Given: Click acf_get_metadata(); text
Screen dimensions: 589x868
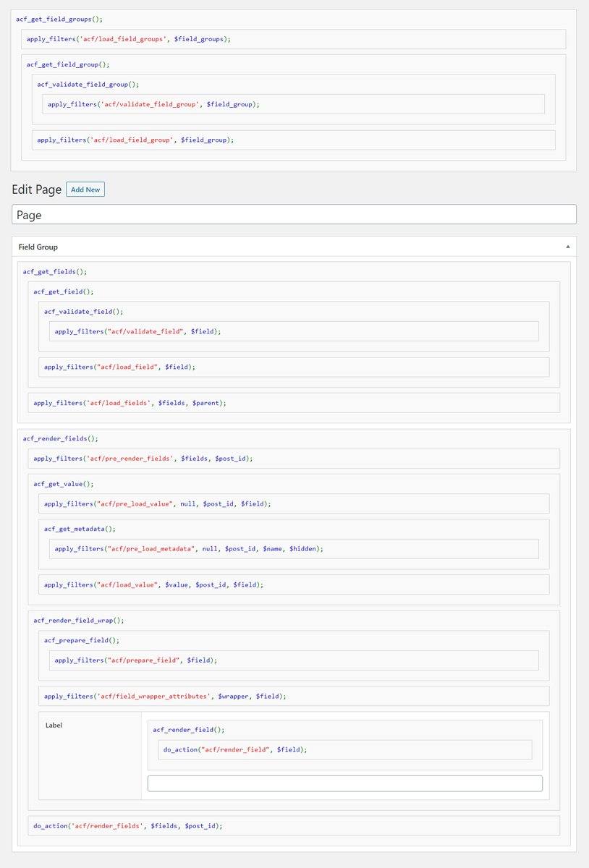Looking at the screenshot, I should (80, 529).
